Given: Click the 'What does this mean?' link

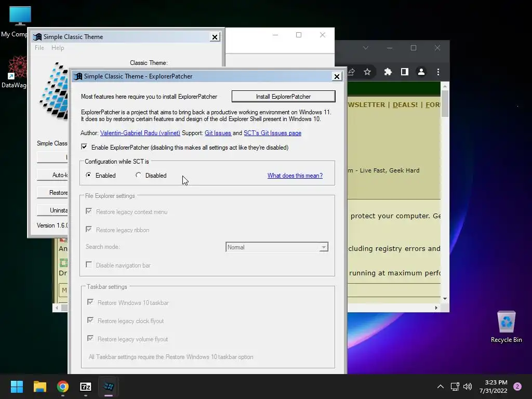Looking at the screenshot, I should pyautogui.click(x=295, y=176).
